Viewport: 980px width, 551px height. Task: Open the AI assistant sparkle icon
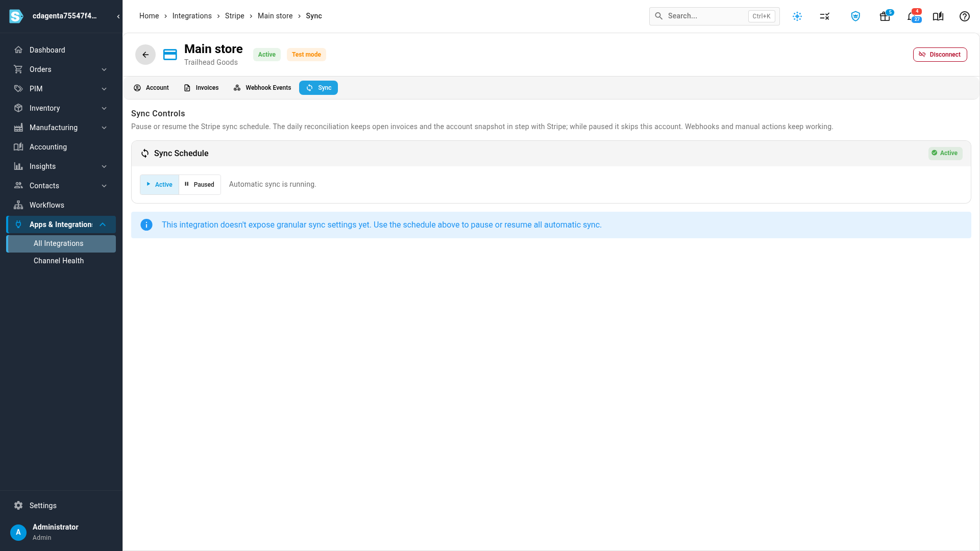(x=797, y=16)
